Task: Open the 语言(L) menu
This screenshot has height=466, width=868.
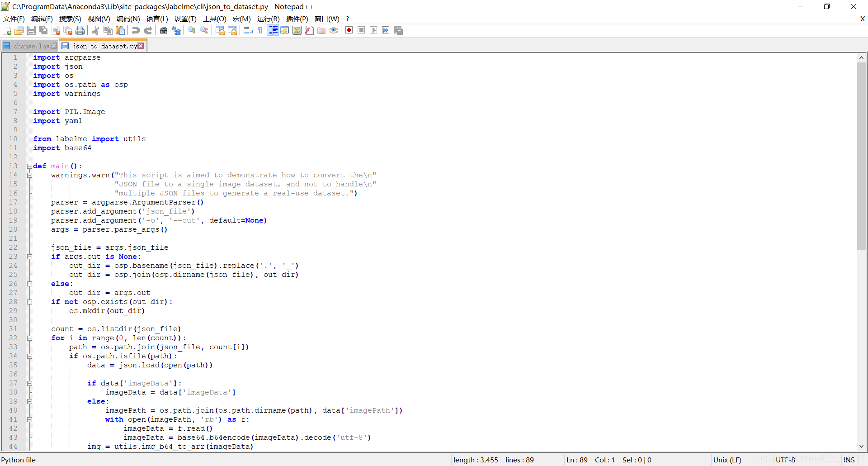Action: (157, 19)
